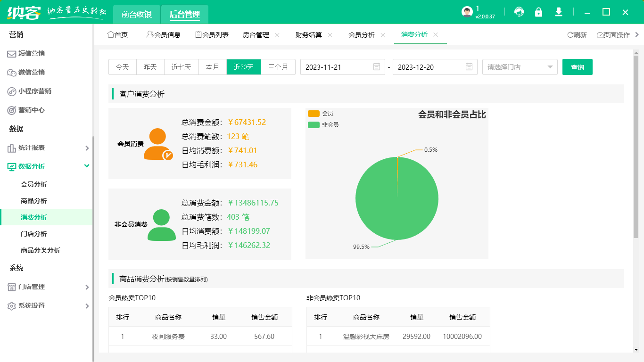The image size is (644, 362).
Task: Click the 销售金额 header in 会员热卖TOP10
Action: pyautogui.click(x=264, y=317)
